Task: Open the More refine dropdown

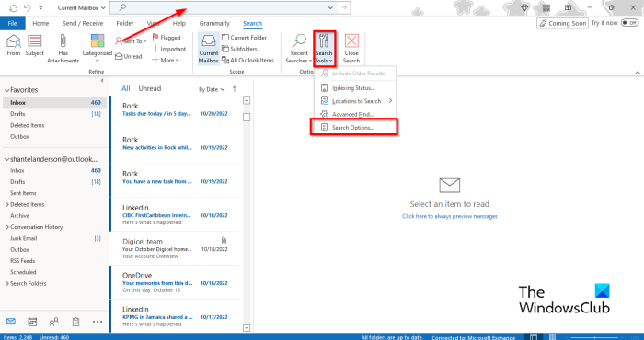Action: pos(166,60)
